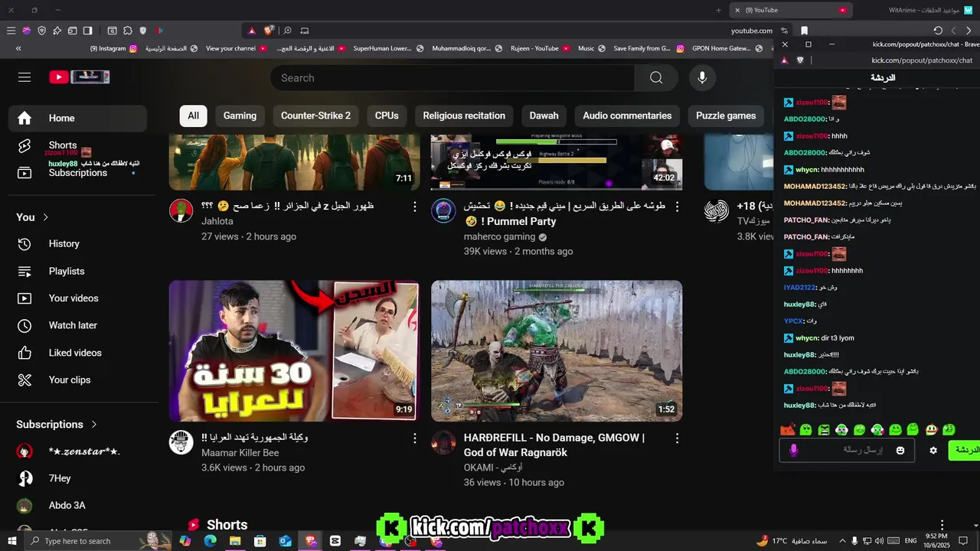Select Religious recitation filter chip
This screenshot has width=980, height=551.
(464, 116)
